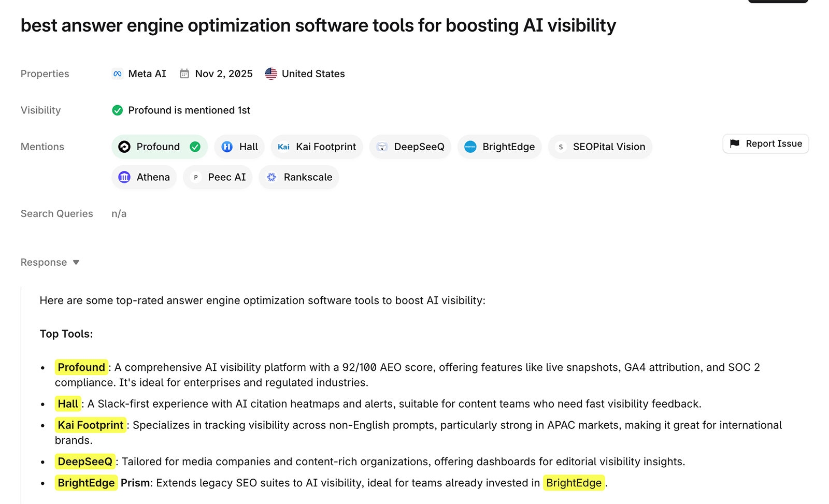This screenshot has width=829, height=504.
Task: Click the Profound logo icon in Mentions
Action: [x=124, y=147]
